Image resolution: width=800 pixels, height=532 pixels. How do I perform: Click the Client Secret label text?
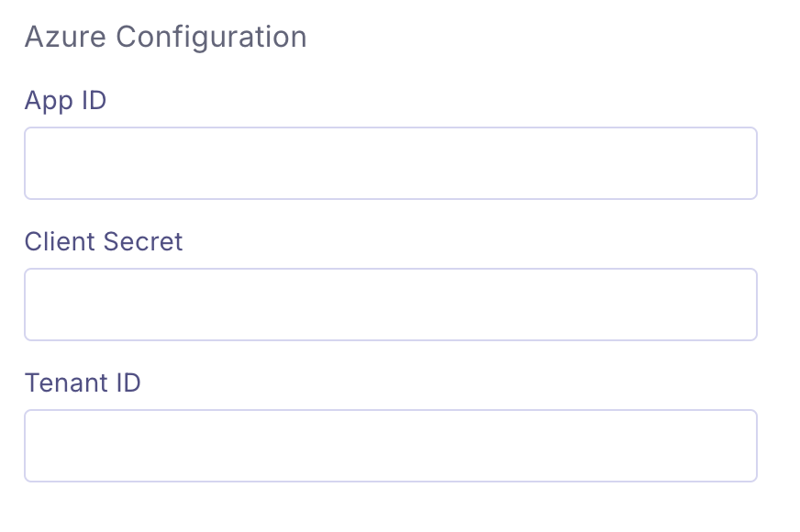104,241
